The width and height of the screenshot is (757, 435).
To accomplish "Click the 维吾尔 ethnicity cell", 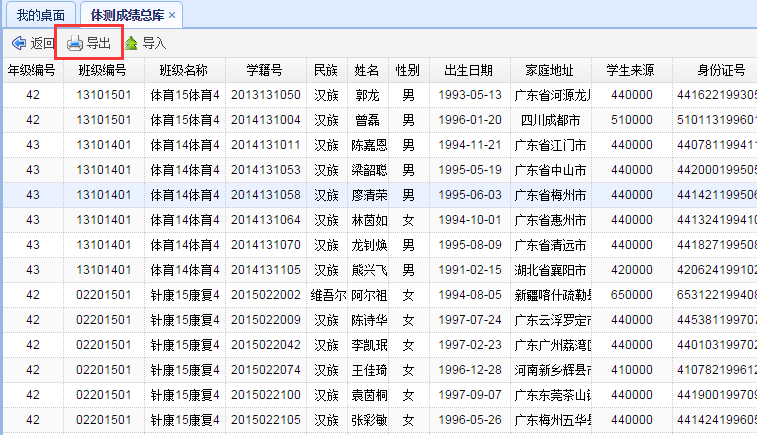I will (x=326, y=295).
